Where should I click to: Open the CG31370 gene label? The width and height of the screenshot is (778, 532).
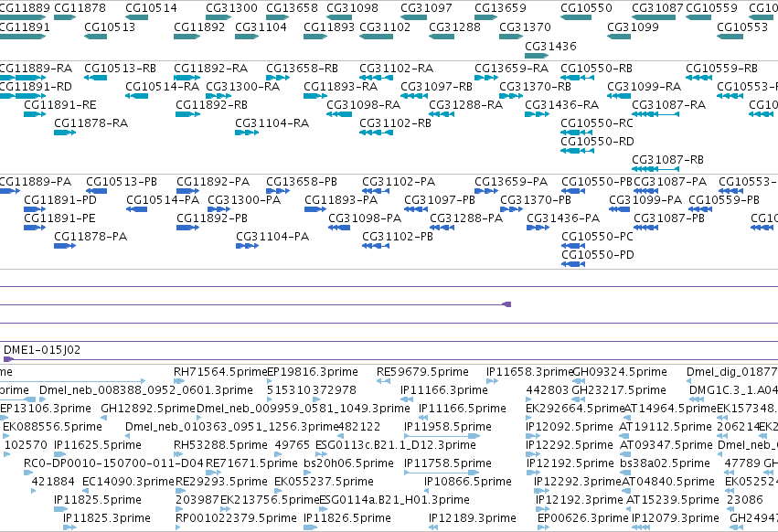click(525, 27)
